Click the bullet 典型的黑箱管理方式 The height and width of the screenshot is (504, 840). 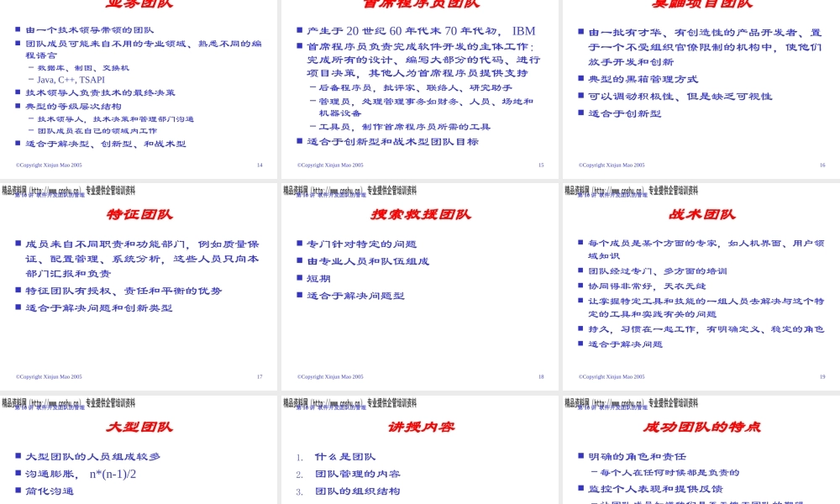pos(643,79)
